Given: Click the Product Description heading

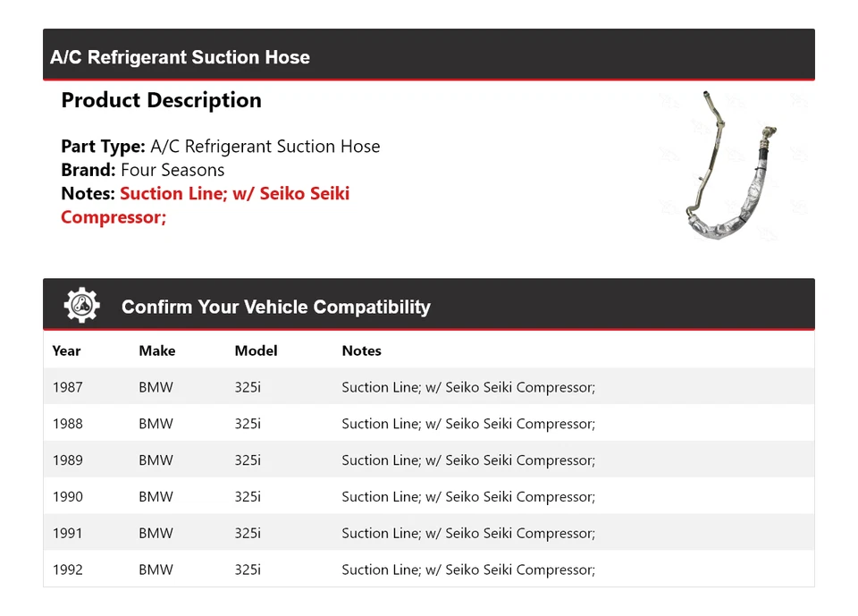Looking at the screenshot, I should [161, 100].
